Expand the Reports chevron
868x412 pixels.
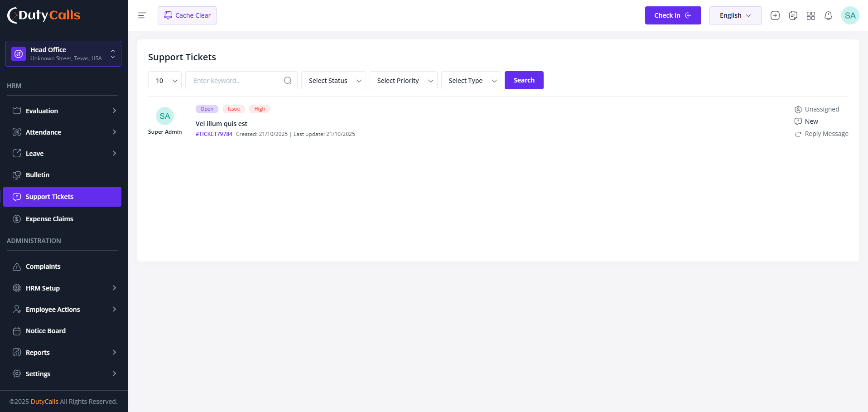(x=114, y=352)
